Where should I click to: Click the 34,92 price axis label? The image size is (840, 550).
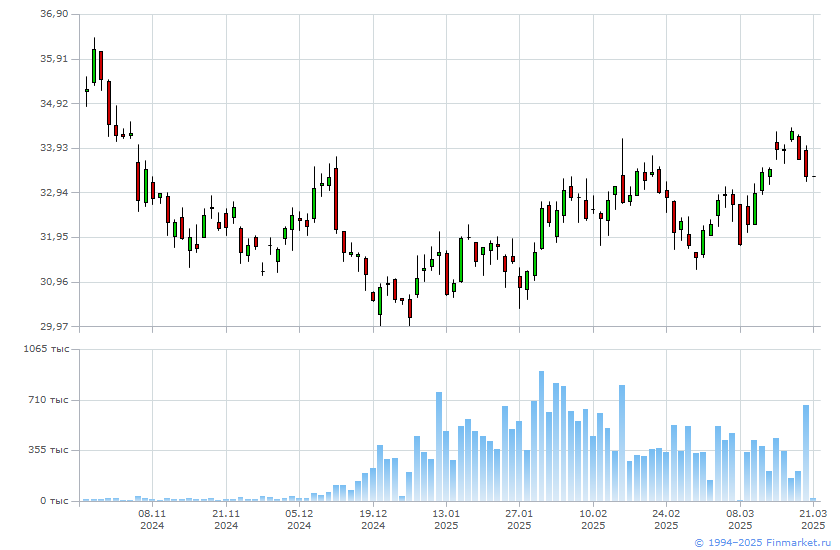click(x=54, y=103)
